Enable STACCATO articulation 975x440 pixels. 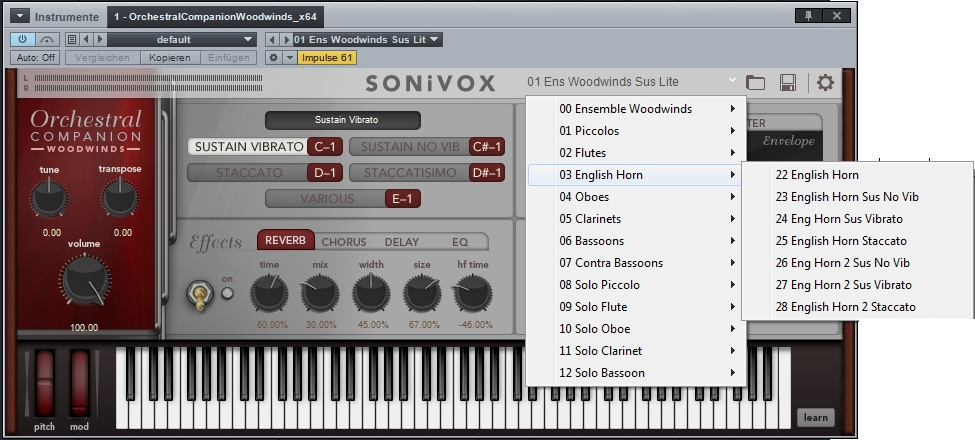pos(248,173)
